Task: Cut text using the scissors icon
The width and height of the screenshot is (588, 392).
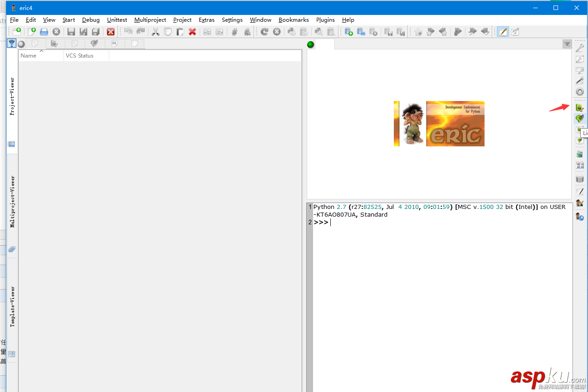Action: tap(156, 31)
